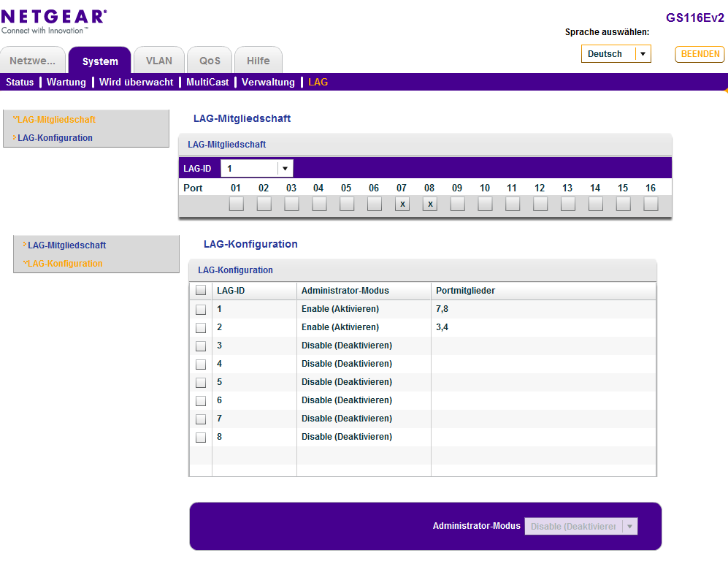Image resolution: width=728 pixels, height=561 pixels.
Task: Open the Deutsch language selector
Action: tap(616, 54)
